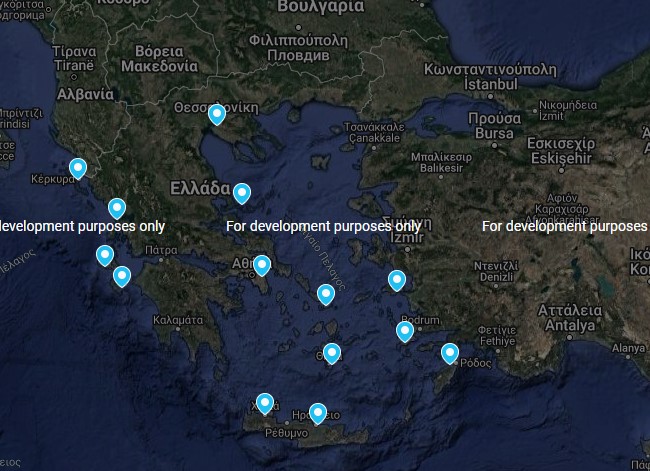Viewport: 650px width, 471px height.
Task: Click the map marker on Thessaloniki
Action: (x=216, y=115)
